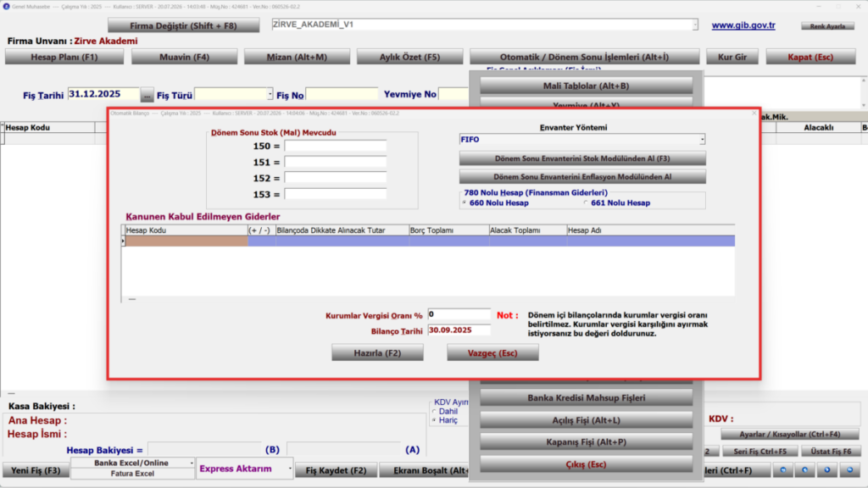Viewport: 868px width, 488px height.
Task: Click the 153 stock amount field
Action: click(336, 194)
